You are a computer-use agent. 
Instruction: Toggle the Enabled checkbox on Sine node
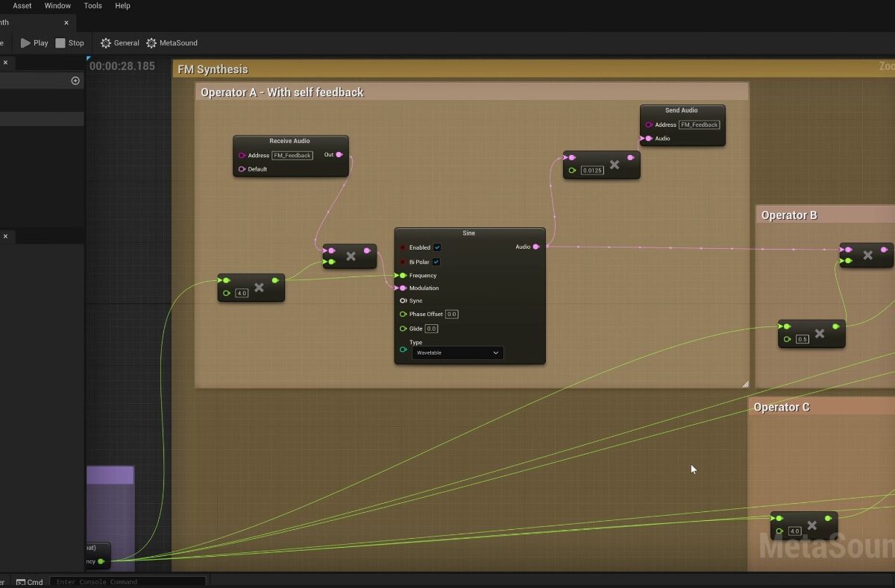(x=437, y=247)
